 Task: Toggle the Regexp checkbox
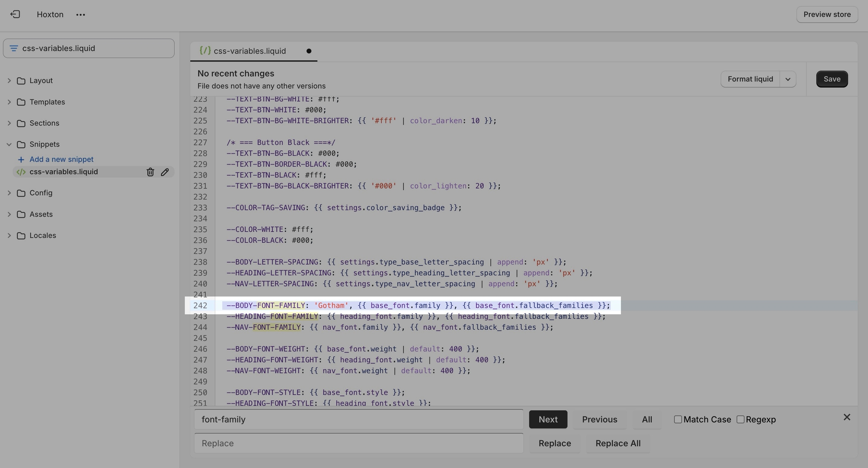pyautogui.click(x=740, y=419)
